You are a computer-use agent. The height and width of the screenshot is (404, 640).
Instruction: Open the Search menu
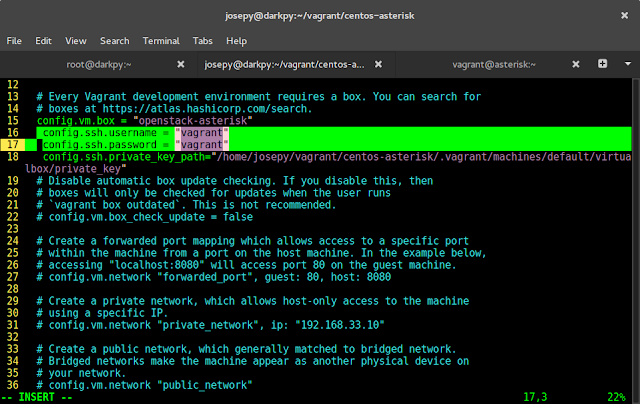(x=115, y=41)
